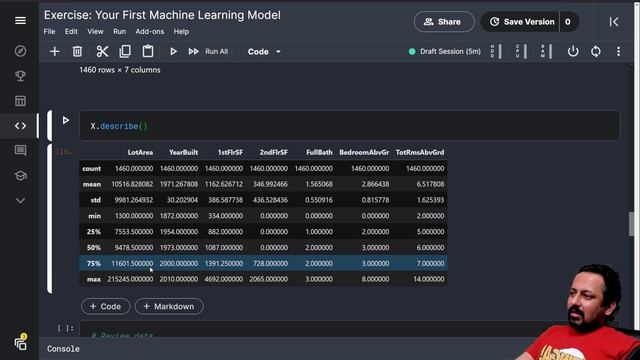Click the restart session refresh icon
Screen dimensions: 640x360
pyautogui.click(x=596, y=51)
